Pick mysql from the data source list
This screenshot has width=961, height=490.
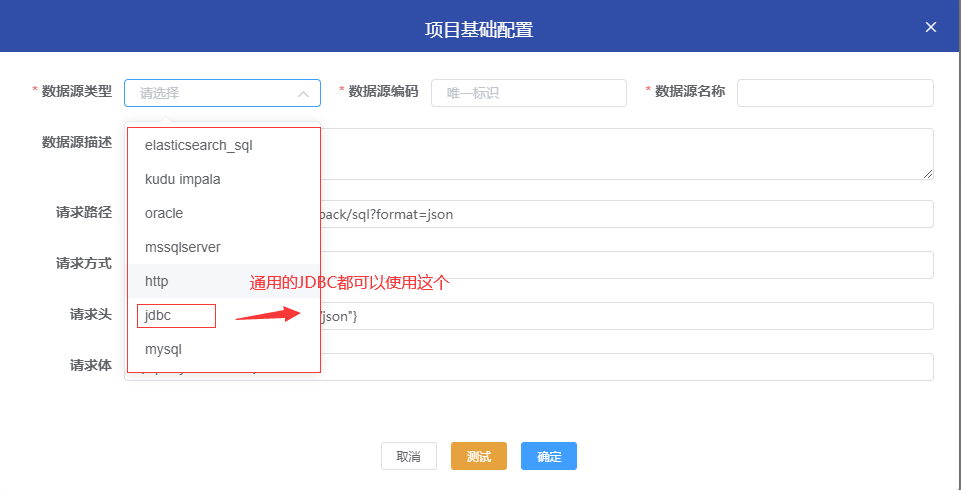[163, 350]
